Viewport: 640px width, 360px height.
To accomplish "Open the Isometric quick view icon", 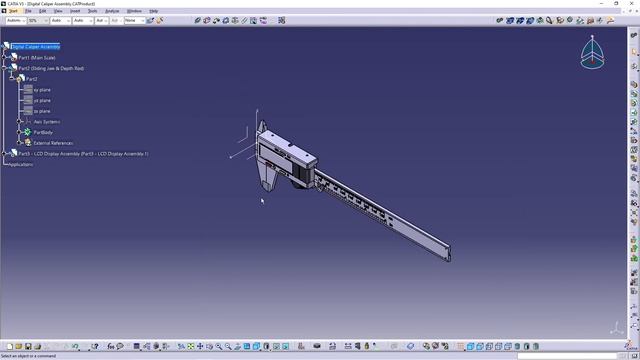I will (x=256, y=346).
